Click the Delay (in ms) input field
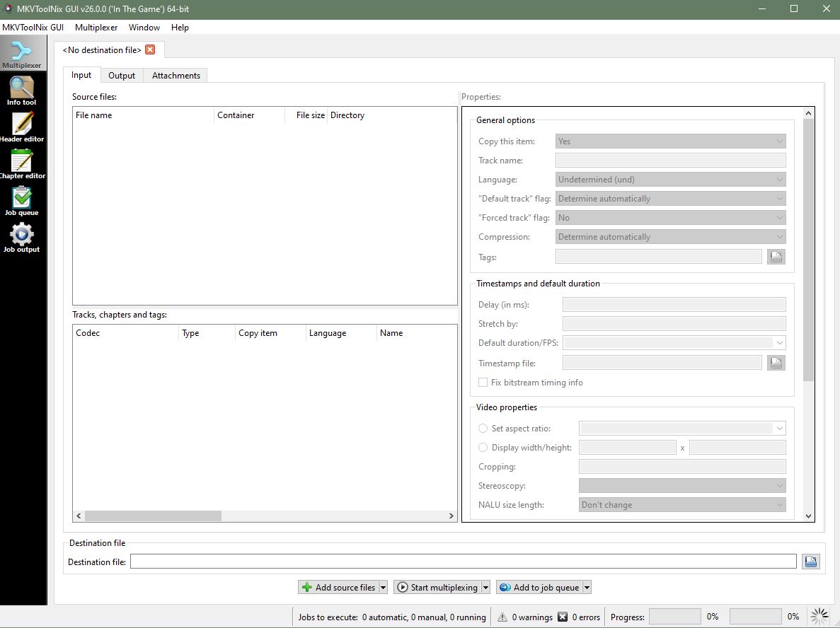This screenshot has height=628, width=840. tap(674, 305)
